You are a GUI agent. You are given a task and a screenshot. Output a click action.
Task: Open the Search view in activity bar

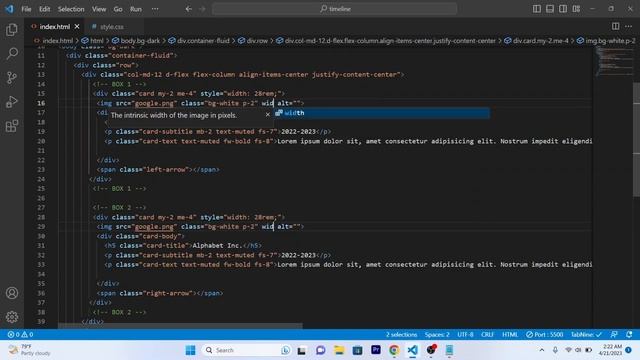(12, 53)
